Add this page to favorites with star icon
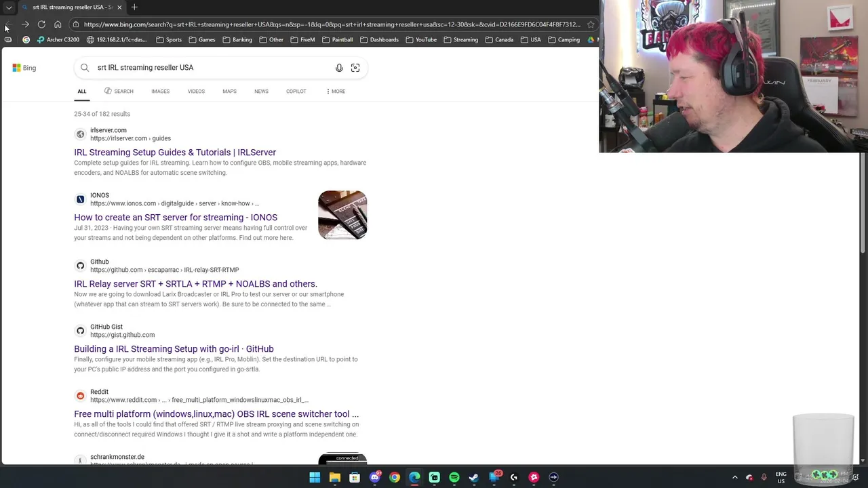Screen dimensions: 868x488 click(591, 24)
